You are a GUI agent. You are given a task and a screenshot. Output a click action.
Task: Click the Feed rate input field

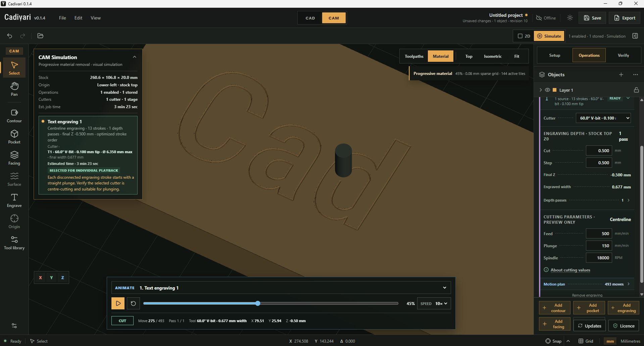click(x=599, y=233)
